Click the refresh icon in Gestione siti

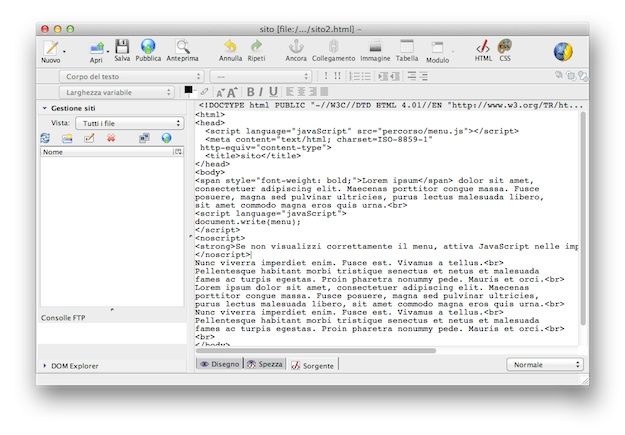coord(45,138)
